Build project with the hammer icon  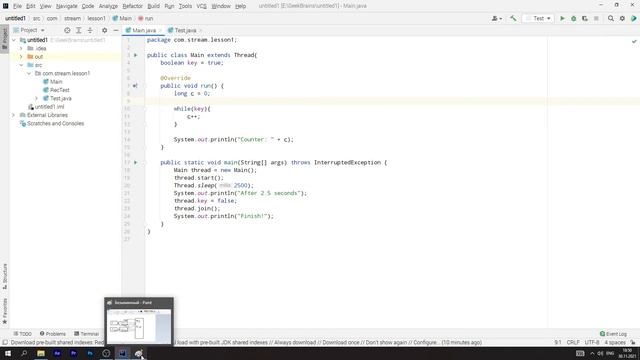[x=513, y=18]
